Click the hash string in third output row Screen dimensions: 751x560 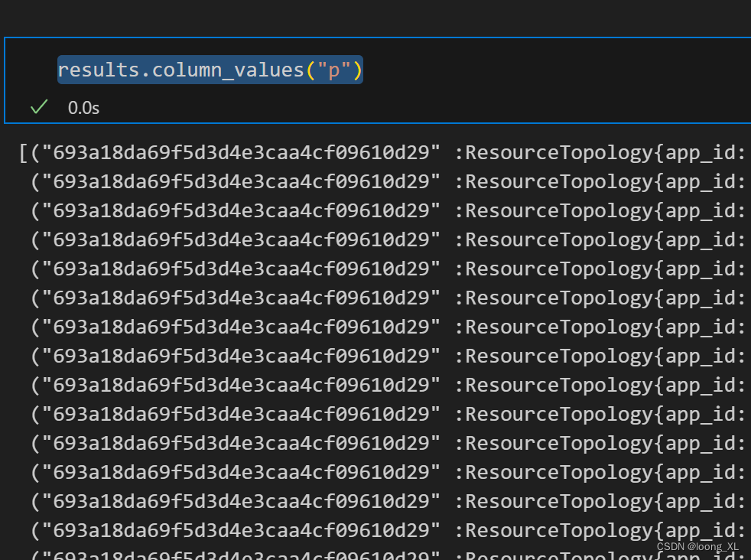click(x=241, y=211)
